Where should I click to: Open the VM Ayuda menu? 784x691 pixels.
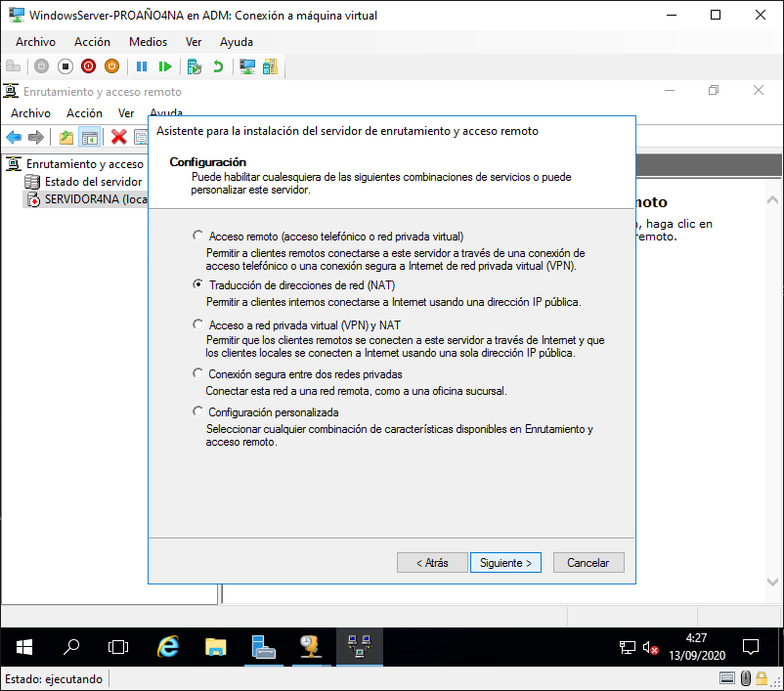(x=237, y=42)
